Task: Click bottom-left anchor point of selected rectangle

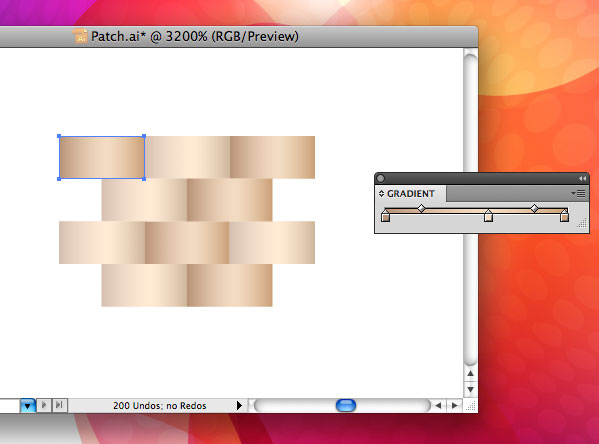Action: coord(59,179)
